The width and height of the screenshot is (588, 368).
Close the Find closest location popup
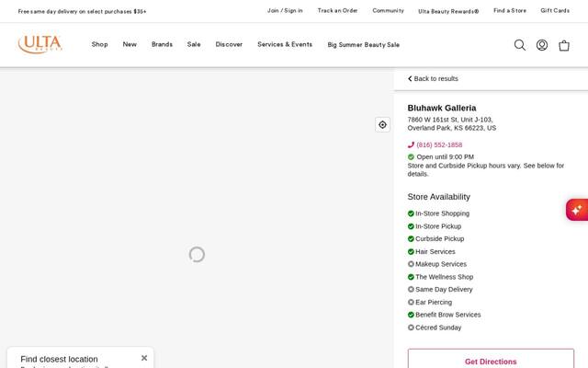(x=144, y=358)
